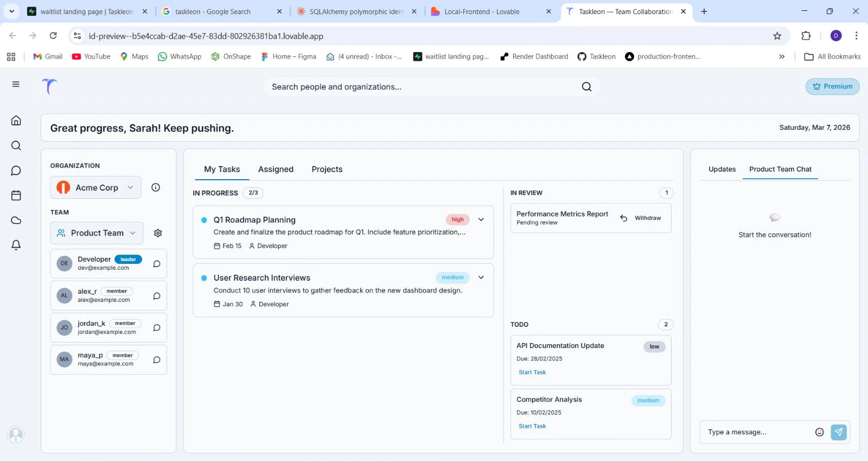Click the Taskleon logo
868x462 pixels.
coord(49,86)
